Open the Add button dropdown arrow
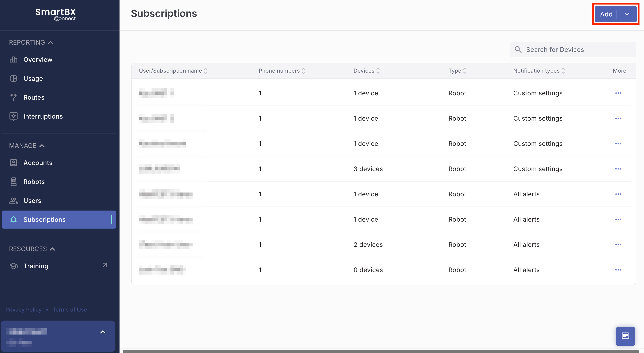 [626, 14]
